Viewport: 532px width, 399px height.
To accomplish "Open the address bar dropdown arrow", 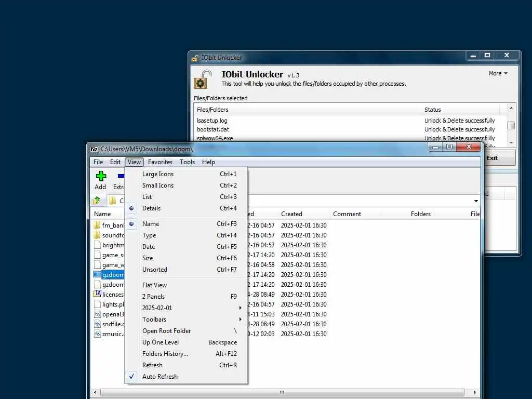I will pos(476,201).
